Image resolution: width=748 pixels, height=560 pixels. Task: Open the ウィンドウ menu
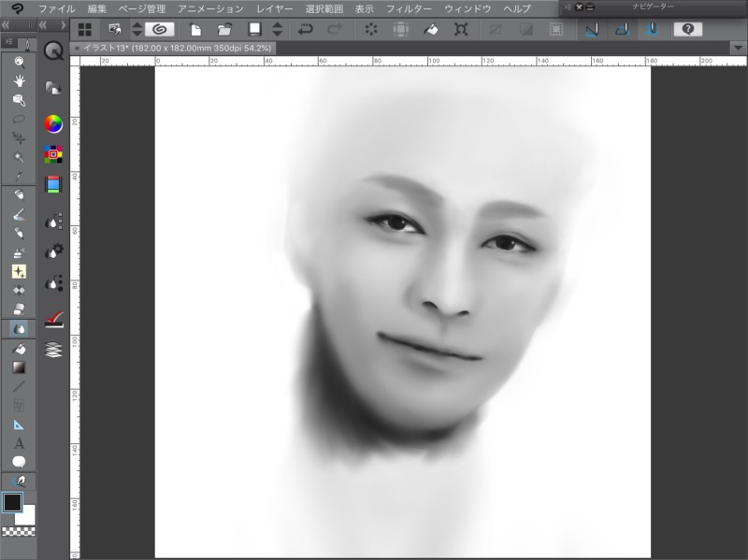467,8
